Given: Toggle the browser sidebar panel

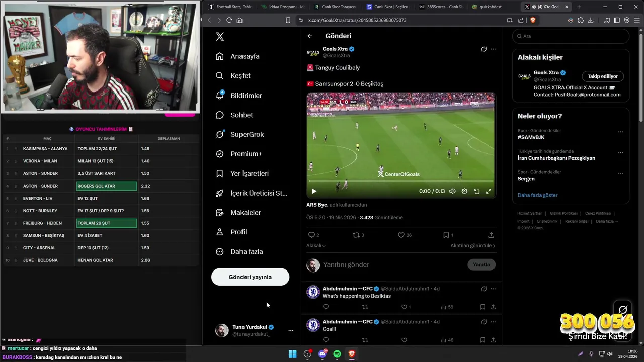Looking at the screenshot, I should [617, 20].
